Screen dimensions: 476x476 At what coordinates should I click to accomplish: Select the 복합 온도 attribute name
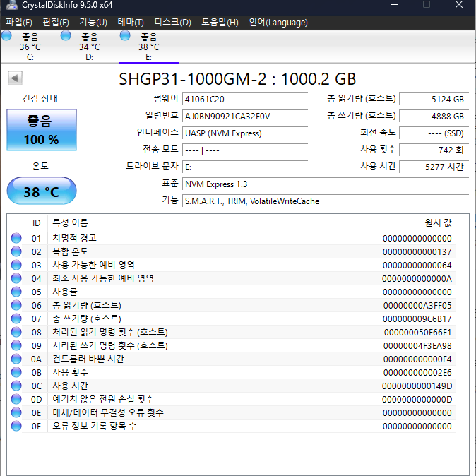(70, 251)
